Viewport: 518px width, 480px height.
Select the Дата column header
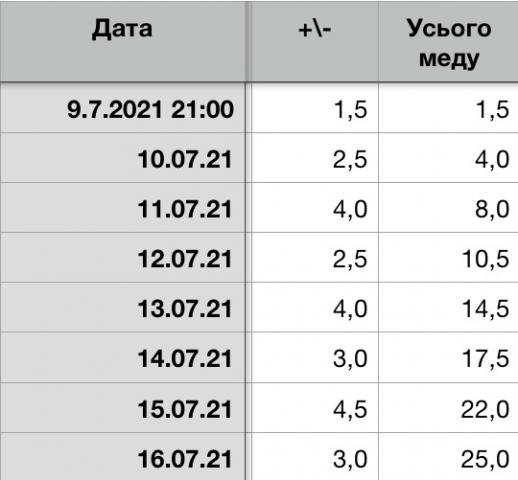tap(122, 41)
